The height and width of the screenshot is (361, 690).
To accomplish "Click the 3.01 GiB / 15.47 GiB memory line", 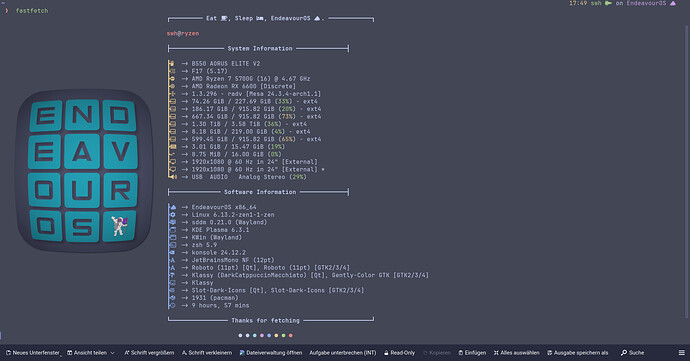I will click(x=238, y=147).
